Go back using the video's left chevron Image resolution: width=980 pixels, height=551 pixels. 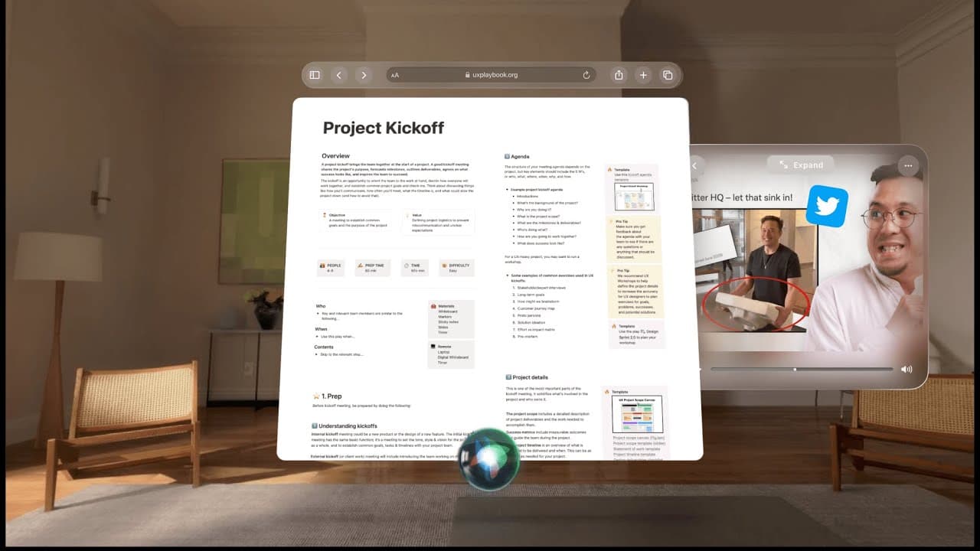coord(694,165)
